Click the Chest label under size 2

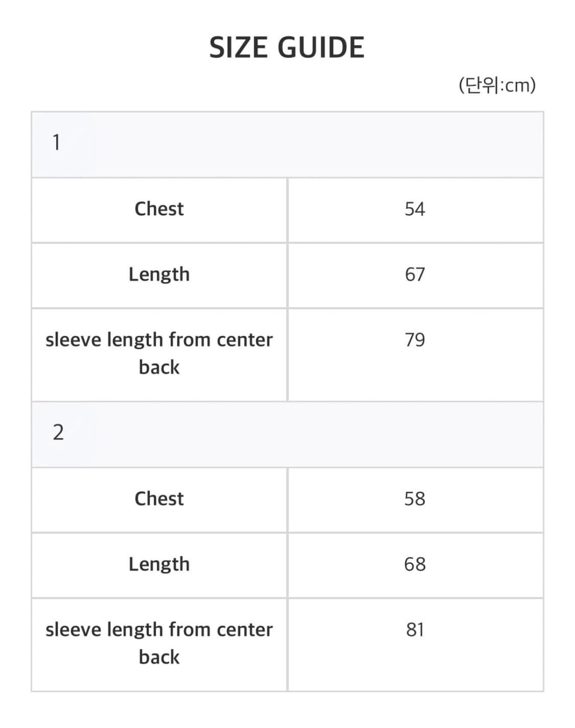[x=159, y=498]
